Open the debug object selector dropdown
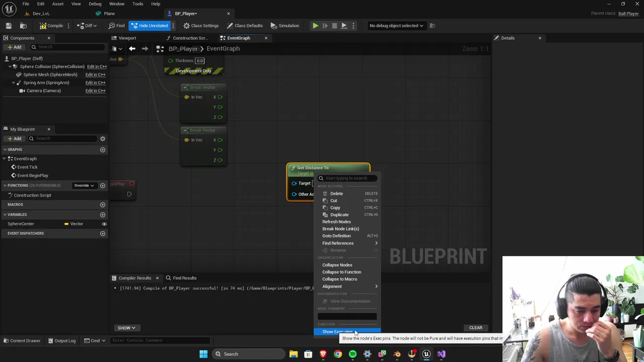The height and width of the screenshot is (362, 644). tap(396, 26)
